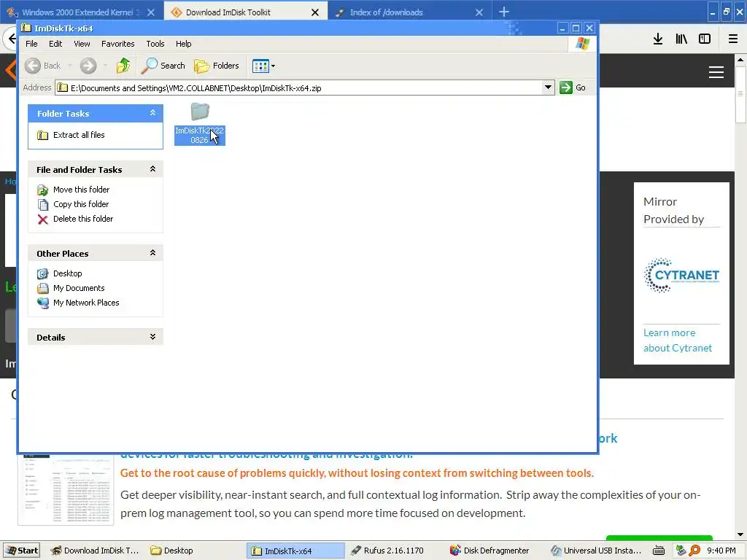Switch to Download ImDisk Toolkit taskbar item
This screenshot has height=560, width=747.
[94, 551]
